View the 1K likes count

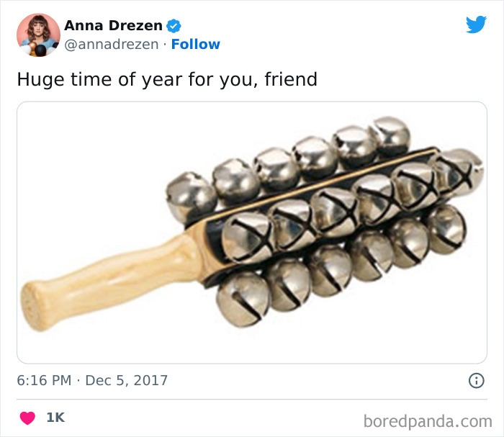[x=55, y=418]
